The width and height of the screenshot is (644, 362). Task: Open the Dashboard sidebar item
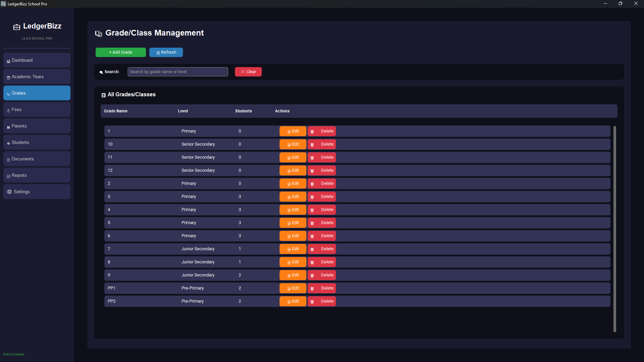[x=37, y=60]
